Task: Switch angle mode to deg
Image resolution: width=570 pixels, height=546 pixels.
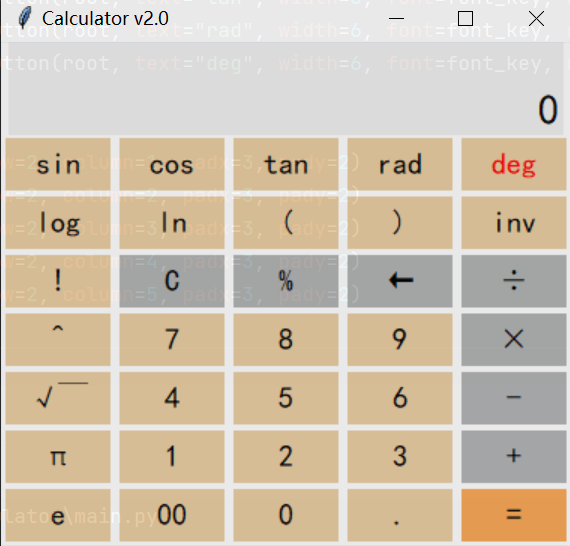Action: (x=514, y=164)
